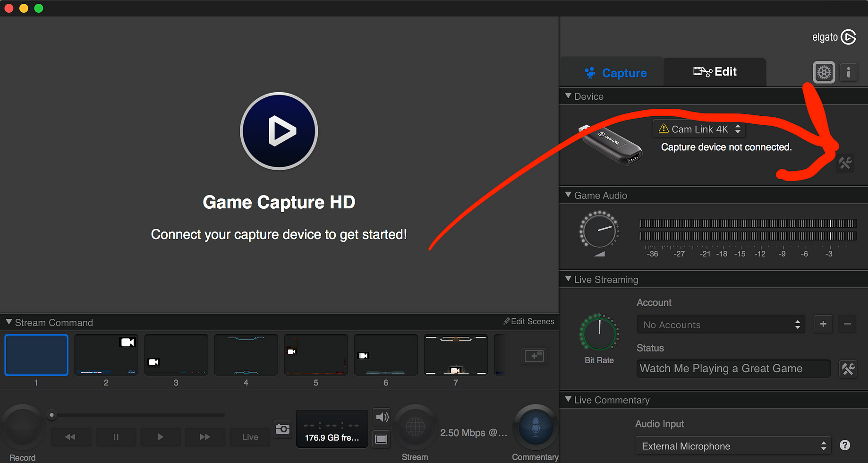
Task: Open audio input help question mark
Action: pyautogui.click(x=845, y=445)
